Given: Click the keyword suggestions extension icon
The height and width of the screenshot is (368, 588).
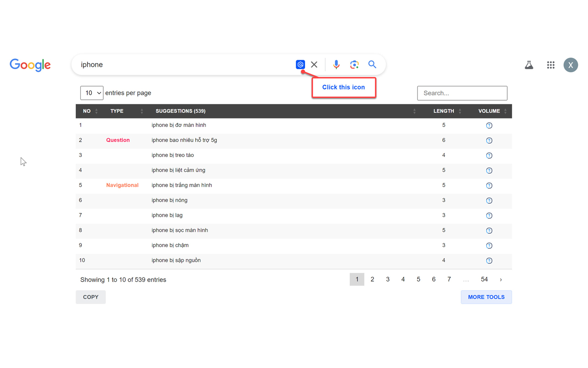Looking at the screenshot, I should tap(300, 64).
